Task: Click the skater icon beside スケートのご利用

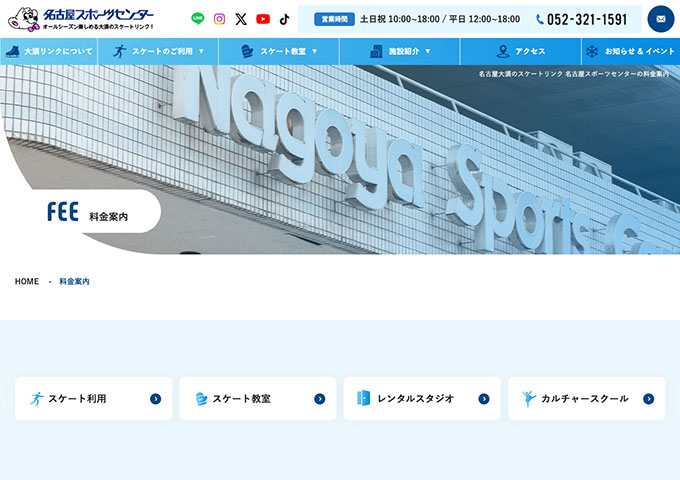Action: point(119,51)
